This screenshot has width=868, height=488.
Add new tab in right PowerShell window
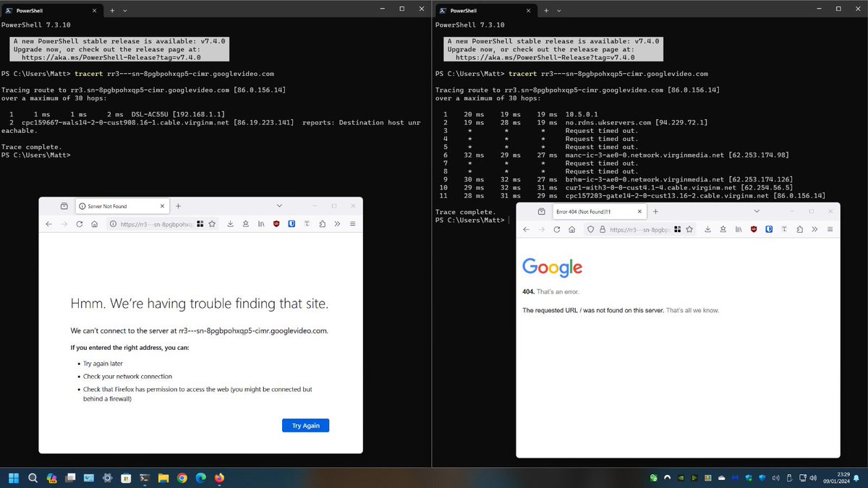point(546,11)
